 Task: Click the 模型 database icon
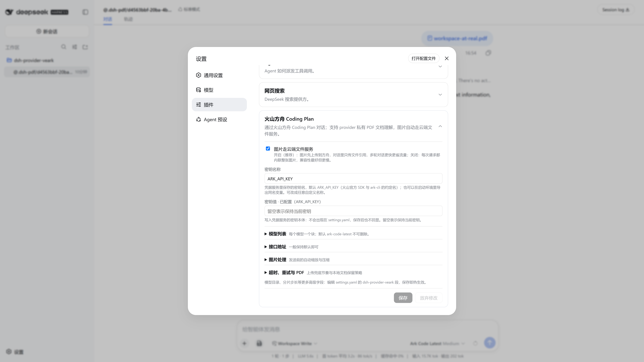click(x=199, y=90)
